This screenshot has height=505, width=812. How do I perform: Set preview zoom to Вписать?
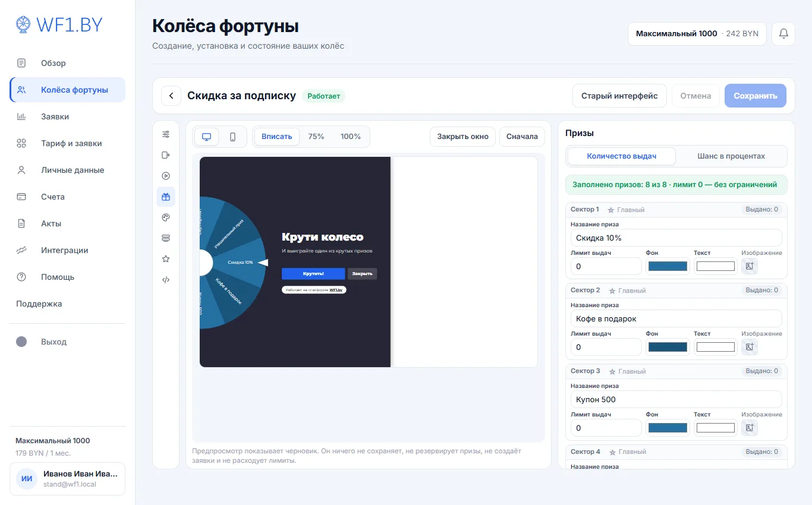[277, 137]
